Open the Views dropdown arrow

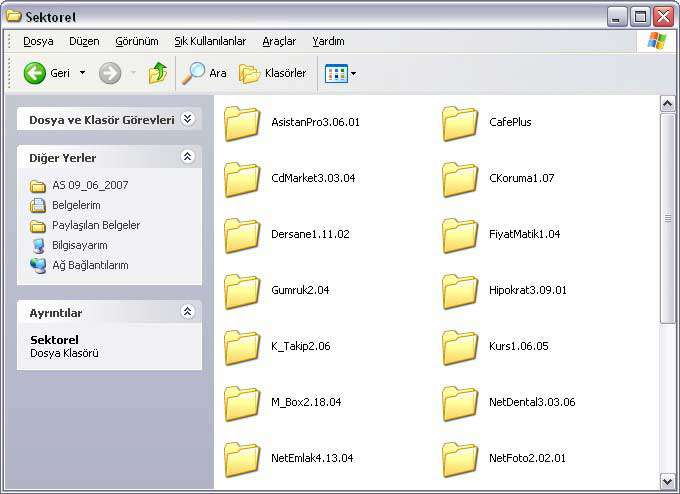(353, 73)
